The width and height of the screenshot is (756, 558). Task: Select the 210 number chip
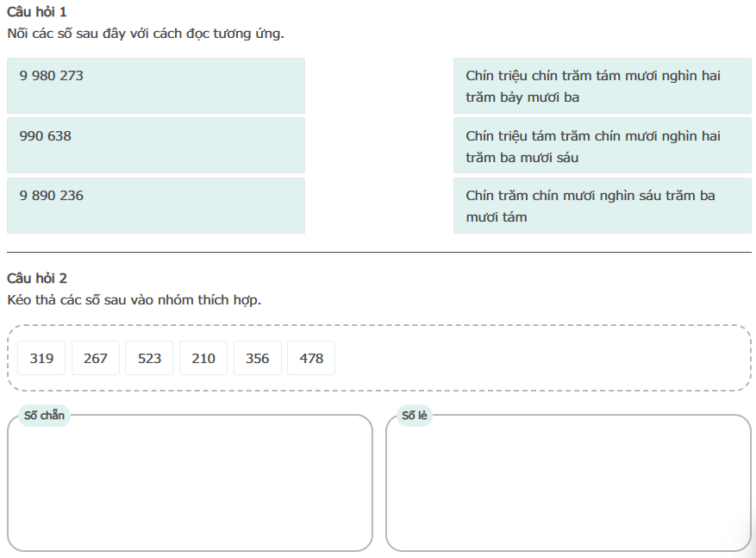tap(203, 358)
